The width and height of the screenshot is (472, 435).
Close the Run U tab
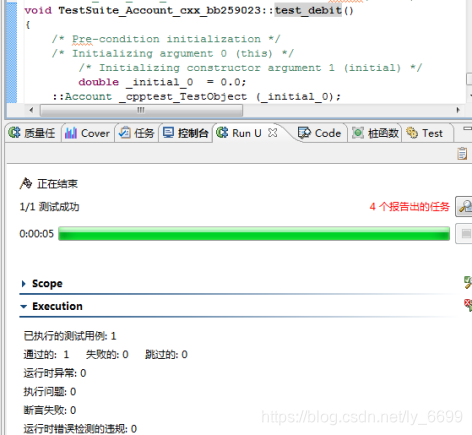pyautogui.click(x=273, y=133)
